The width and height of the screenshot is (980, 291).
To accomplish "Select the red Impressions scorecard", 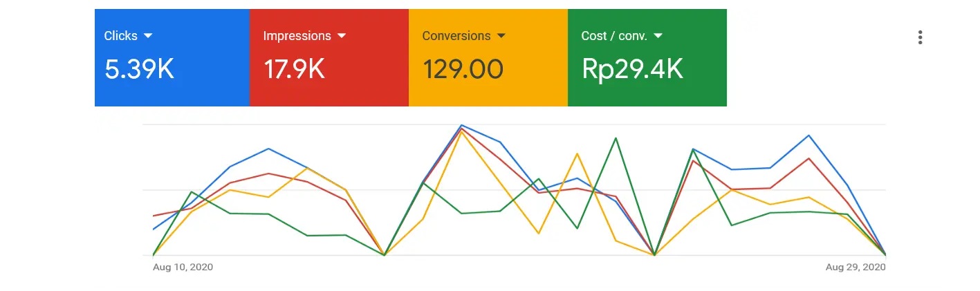I will pos(329,57).
